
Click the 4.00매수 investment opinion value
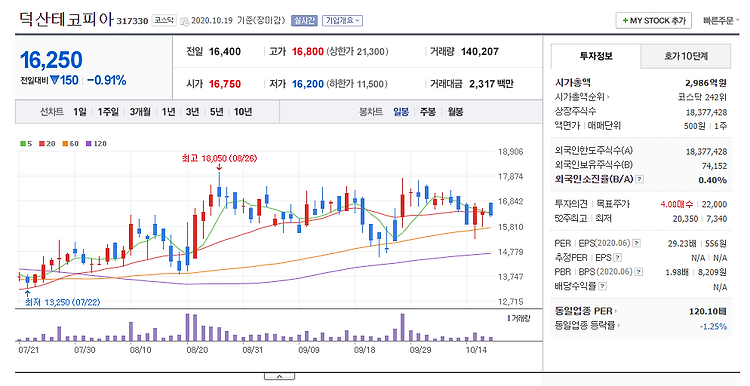(x=676, y=204)
